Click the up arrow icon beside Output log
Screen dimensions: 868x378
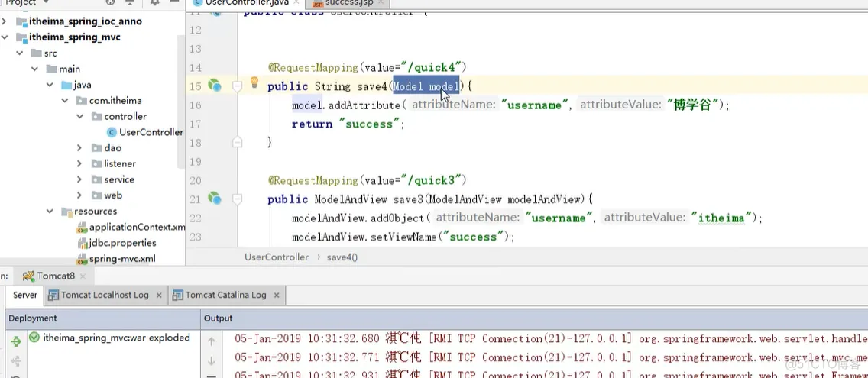(x=212, y=342)
